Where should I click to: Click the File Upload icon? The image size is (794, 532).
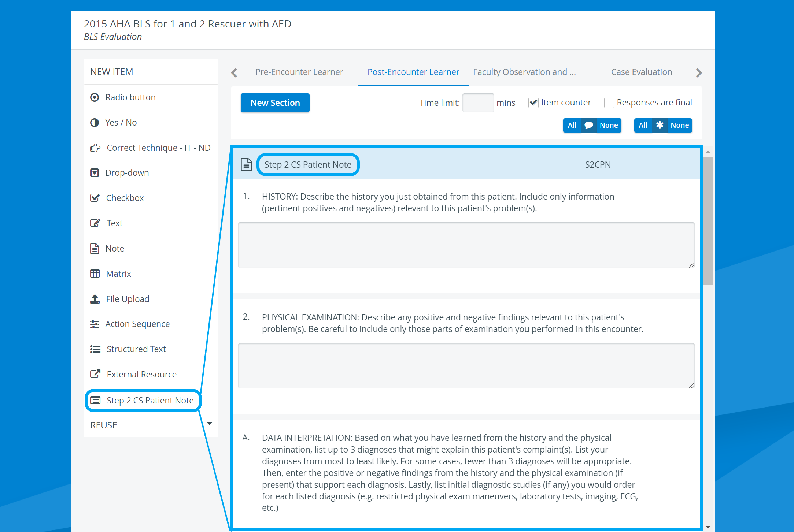point(95,299)
